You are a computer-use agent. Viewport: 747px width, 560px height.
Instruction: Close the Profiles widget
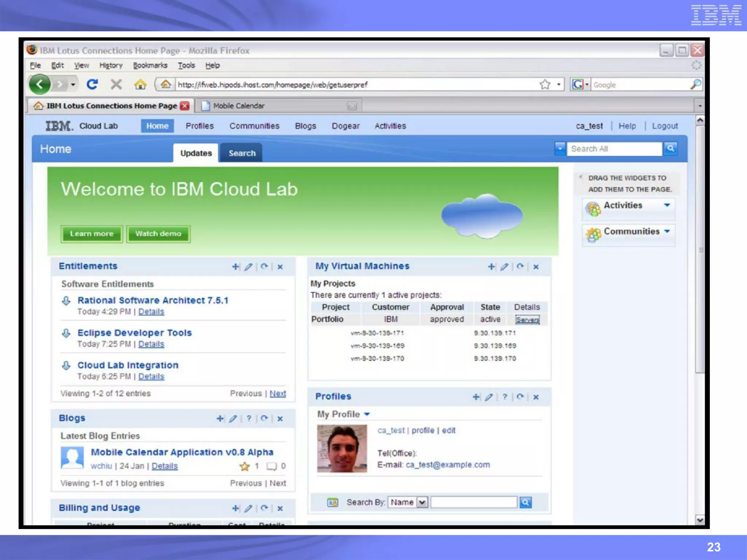click(x=536, y=397)
